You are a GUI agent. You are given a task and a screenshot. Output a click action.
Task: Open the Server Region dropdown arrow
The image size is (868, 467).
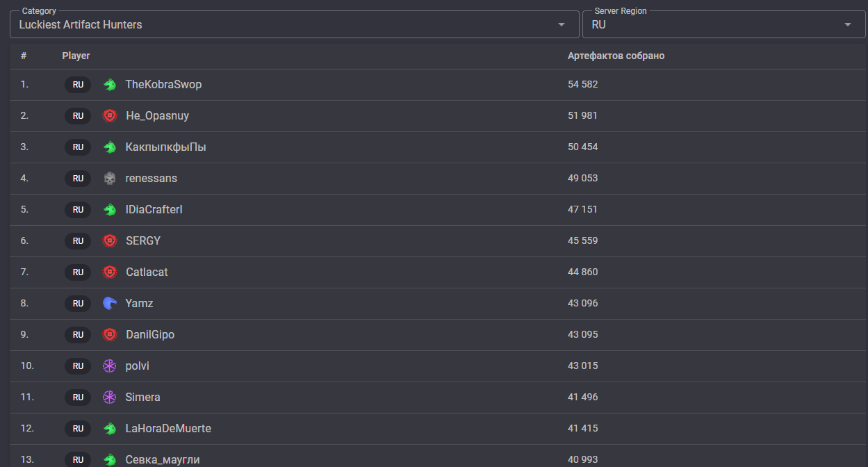coord(848,25)
